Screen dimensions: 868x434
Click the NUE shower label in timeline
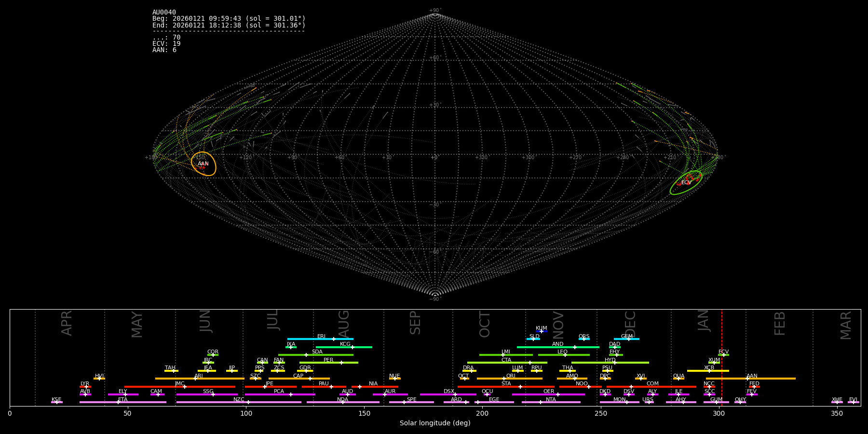point(394,376)
